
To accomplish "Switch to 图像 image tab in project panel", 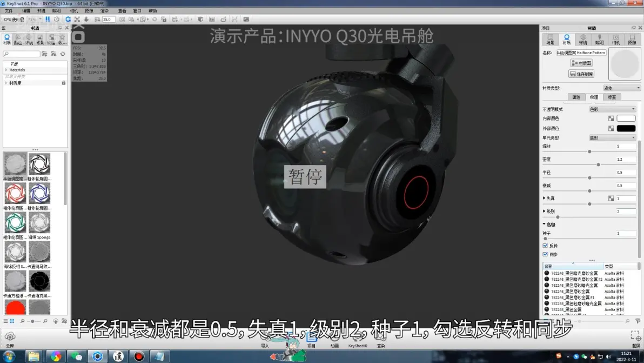I will point(632,39).
